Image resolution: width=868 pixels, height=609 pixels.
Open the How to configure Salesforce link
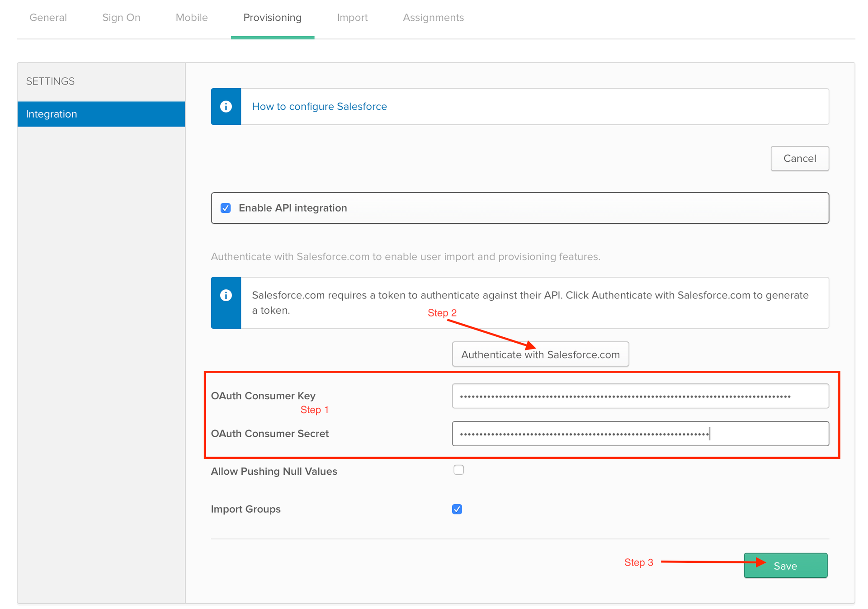[x=319, y=106]
